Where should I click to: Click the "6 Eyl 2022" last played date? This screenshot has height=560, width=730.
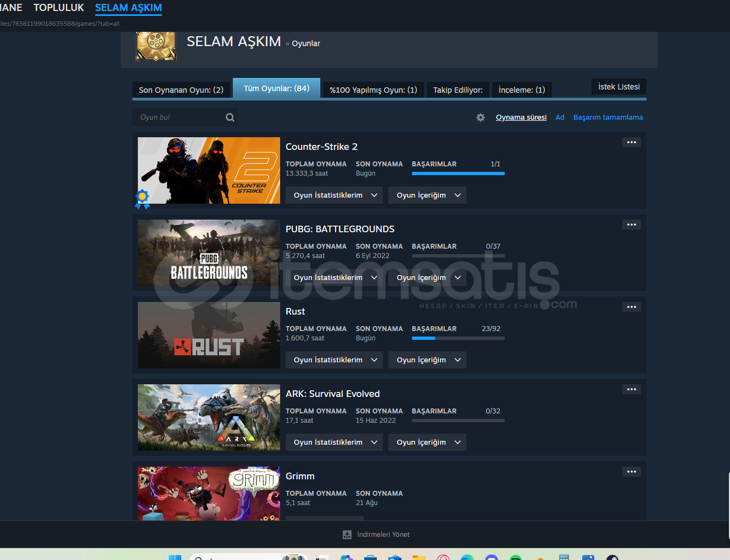372,256
